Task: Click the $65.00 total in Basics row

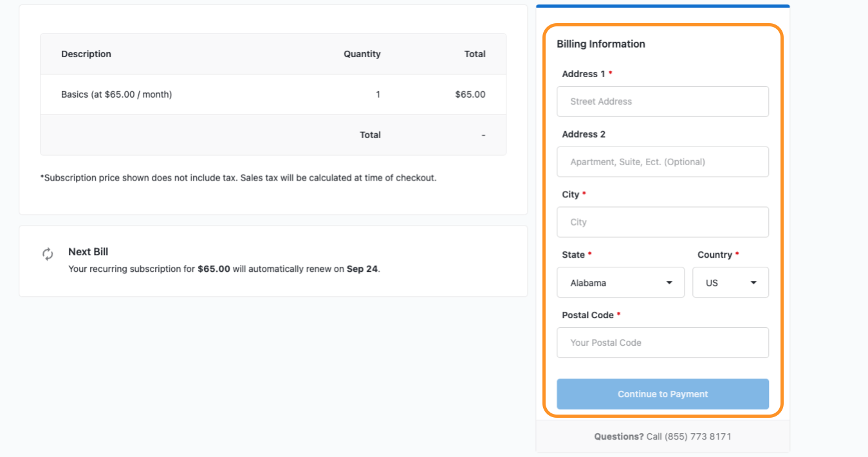Action: pos(470,94)
